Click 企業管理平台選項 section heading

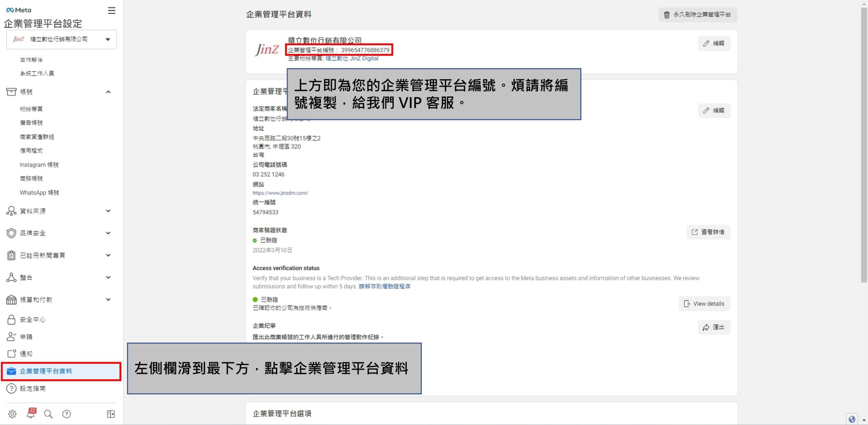click(x=282, y=414)
